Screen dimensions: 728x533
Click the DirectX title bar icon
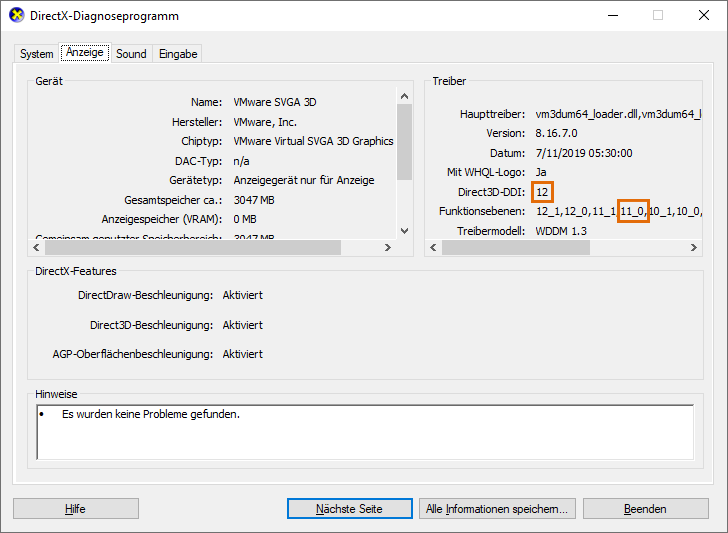click(17, 15)
